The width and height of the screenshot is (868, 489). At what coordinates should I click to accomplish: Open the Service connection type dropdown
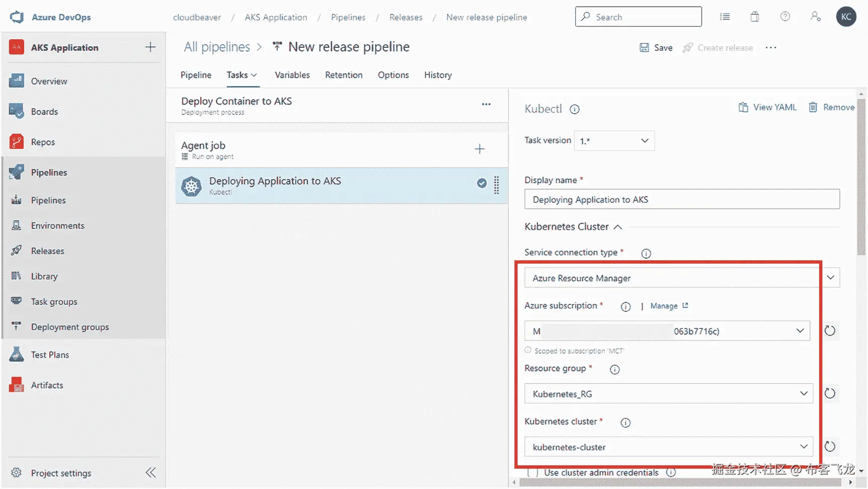[682, 278]
